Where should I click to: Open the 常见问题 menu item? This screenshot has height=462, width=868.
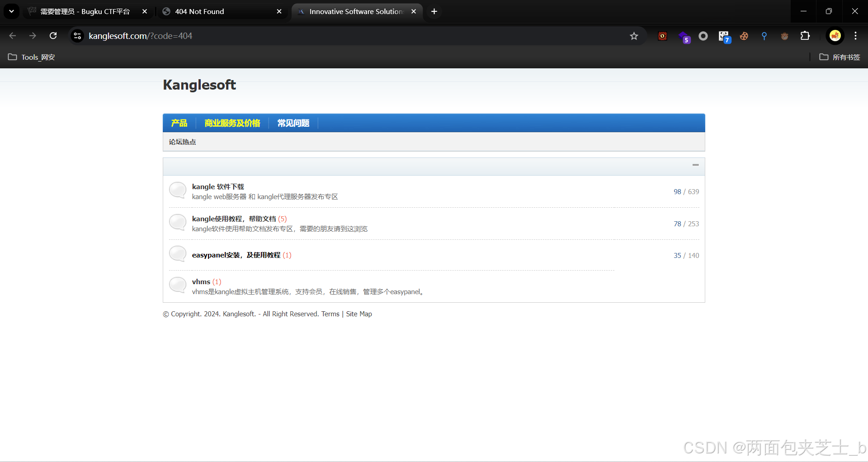point(293,123)
